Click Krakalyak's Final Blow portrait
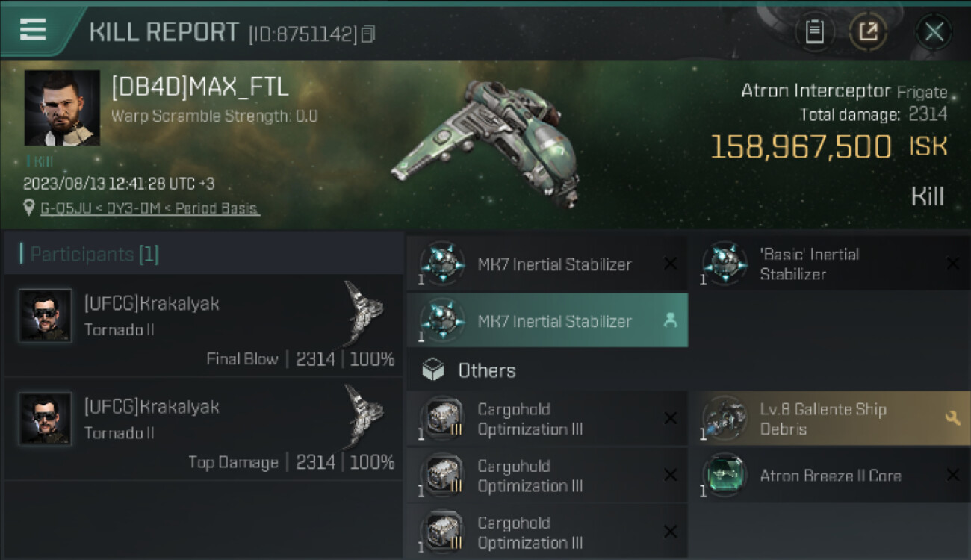The height and width of the screenshot is (560, 971). pos(46,314)
